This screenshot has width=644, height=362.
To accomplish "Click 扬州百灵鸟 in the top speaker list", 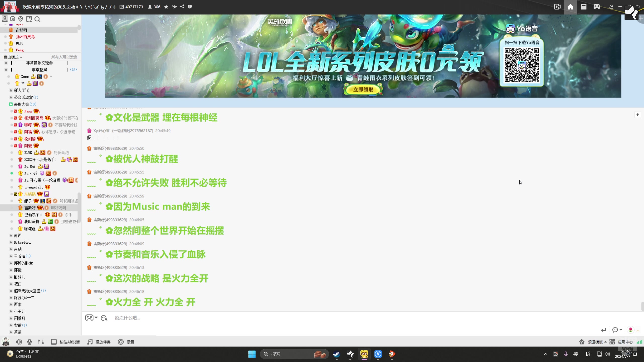I will 25,37.
